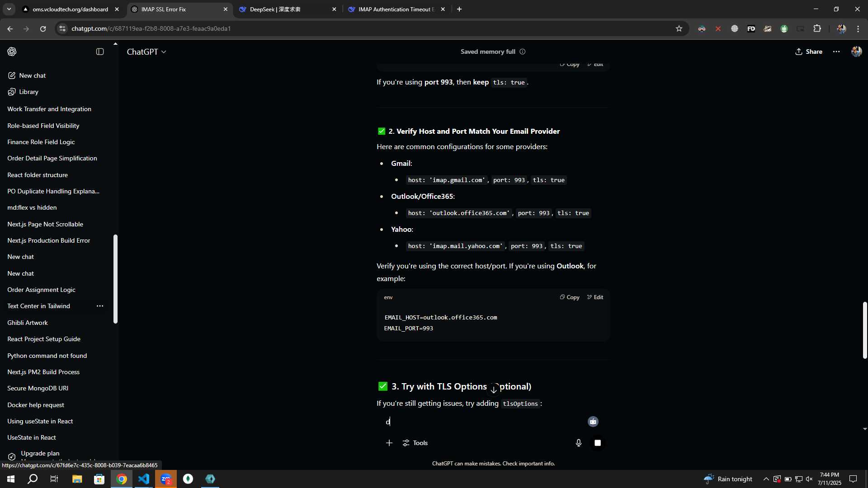Open Visual Studio Code from taskbar
This screenshot has height=488, width=868.
[x=144, y=479]
